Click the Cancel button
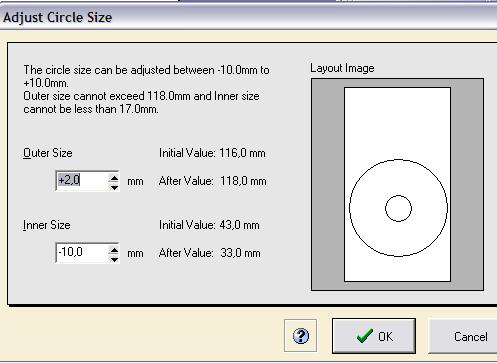Screen dimensions: 497x363 463,336
